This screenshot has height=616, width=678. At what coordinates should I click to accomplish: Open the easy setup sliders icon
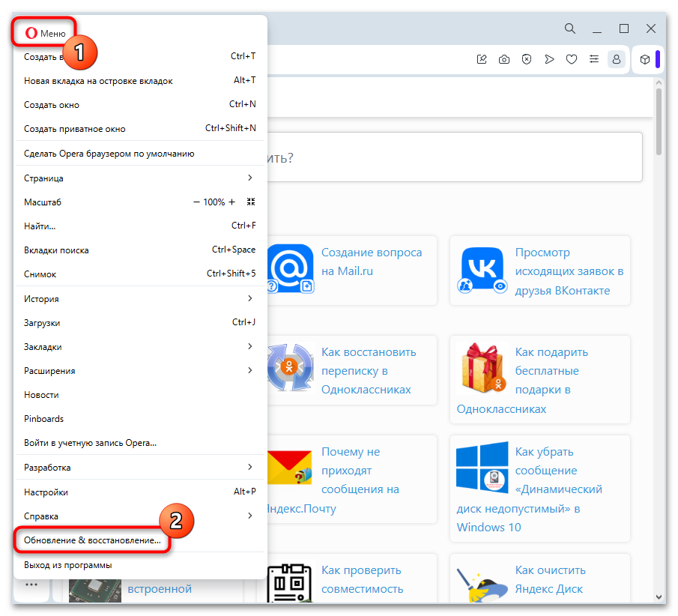tap(594, 59)
